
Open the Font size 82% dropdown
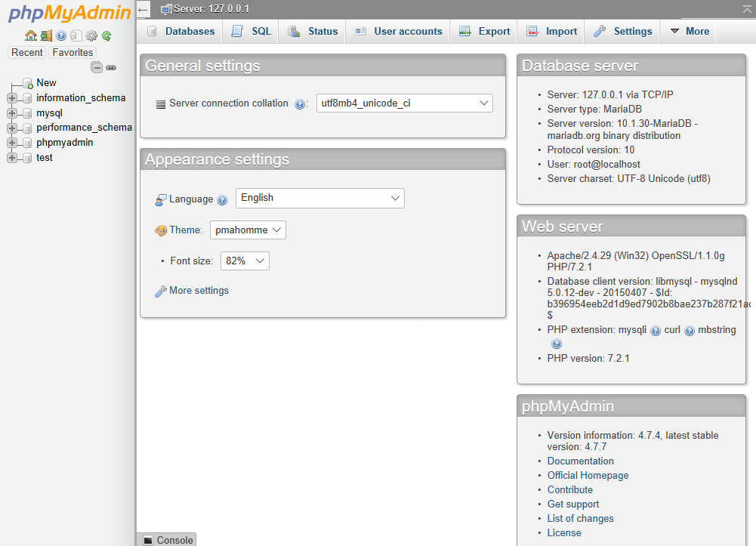[x=245, y=261]
